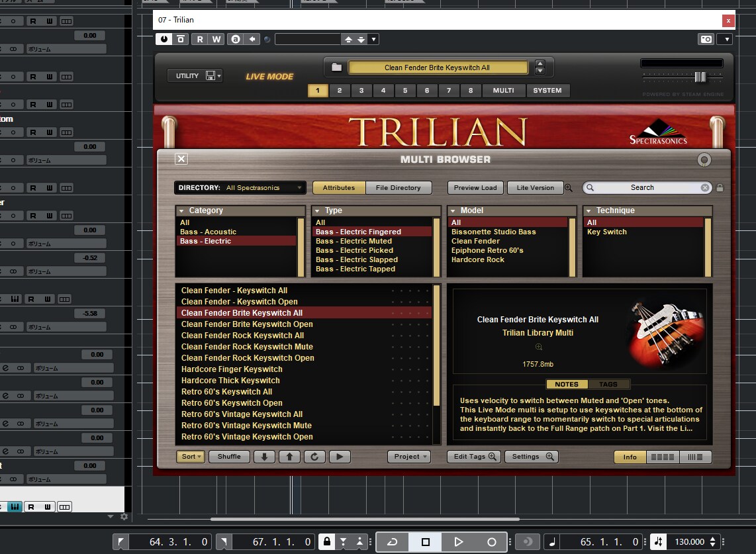Play the audition arrow button in browser footer
This screenshot has width=756, height=554.
click(x=340, y=457)
